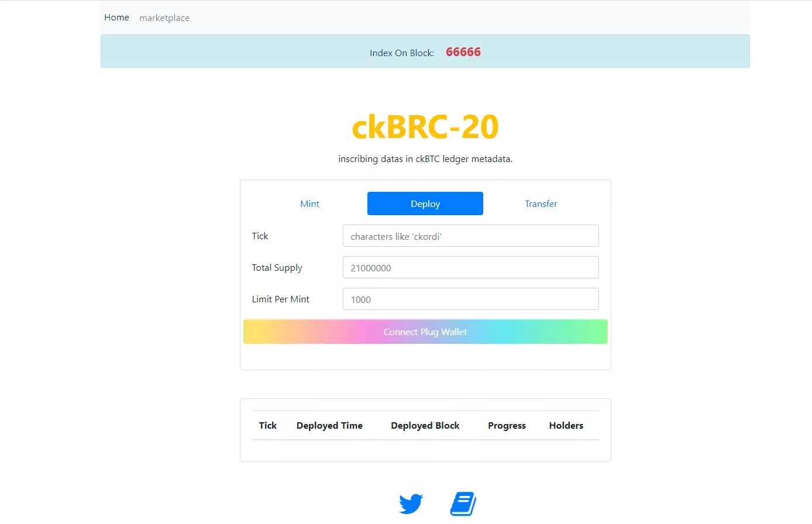Open the Twitter bird icon link

[411, 504]
